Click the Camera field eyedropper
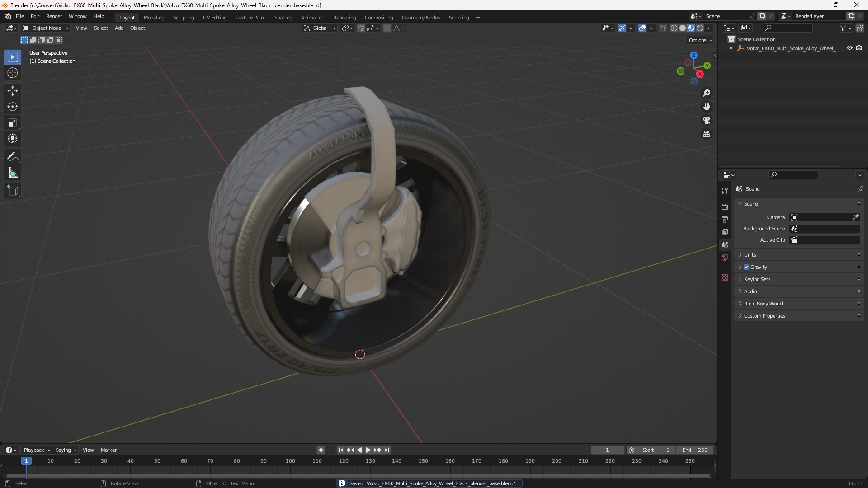The height and width of the screenshot is (488, 868). (855, 217)
